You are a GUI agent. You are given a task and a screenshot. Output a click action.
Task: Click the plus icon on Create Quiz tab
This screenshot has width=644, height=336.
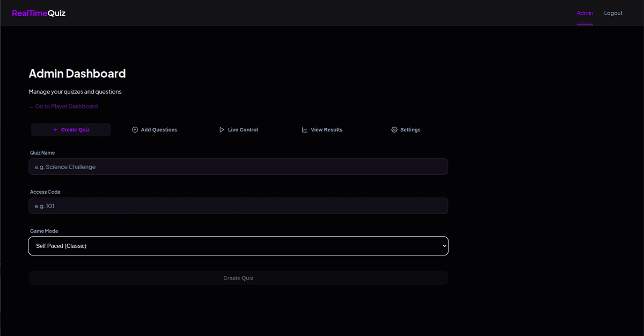tap(54, 129)
